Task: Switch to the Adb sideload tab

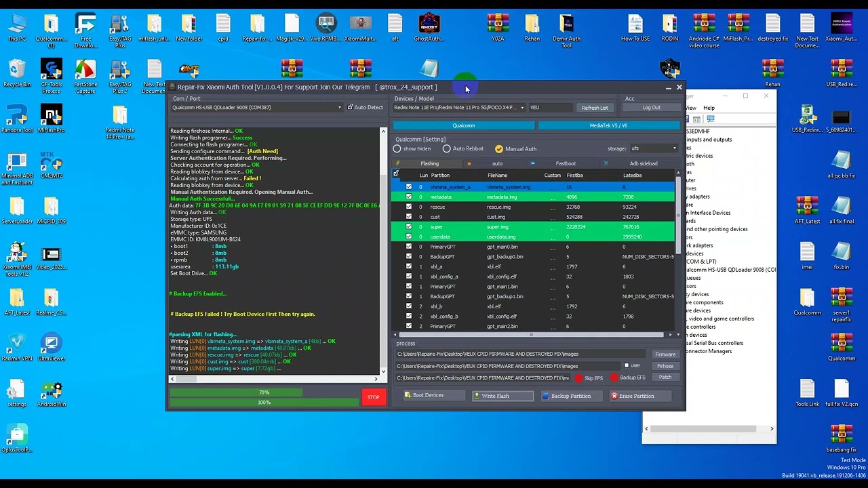Action: 643,163
